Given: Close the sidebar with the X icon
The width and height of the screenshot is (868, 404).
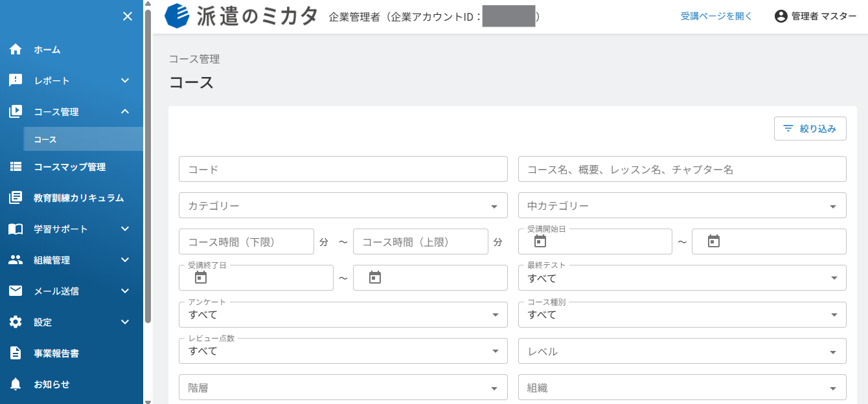Looking at the screenshot, I should coord(128,16).
